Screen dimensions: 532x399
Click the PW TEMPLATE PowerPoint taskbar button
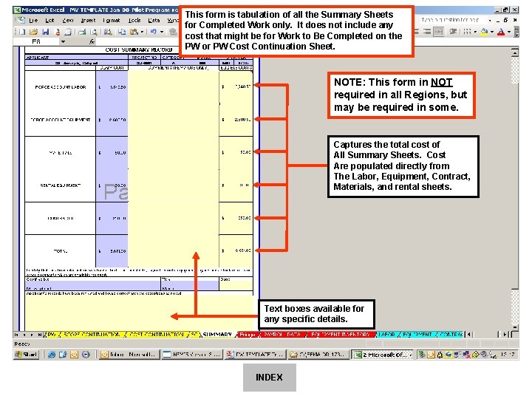pos(255,355)
